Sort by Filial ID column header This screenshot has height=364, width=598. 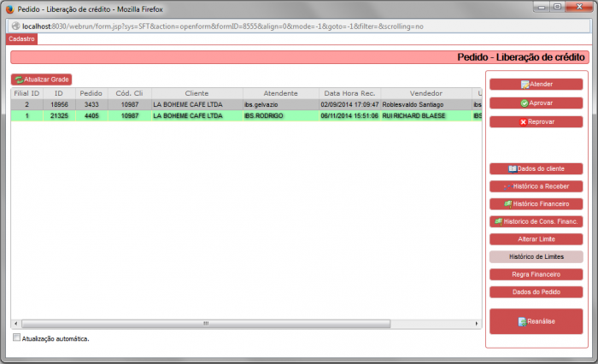26,93
